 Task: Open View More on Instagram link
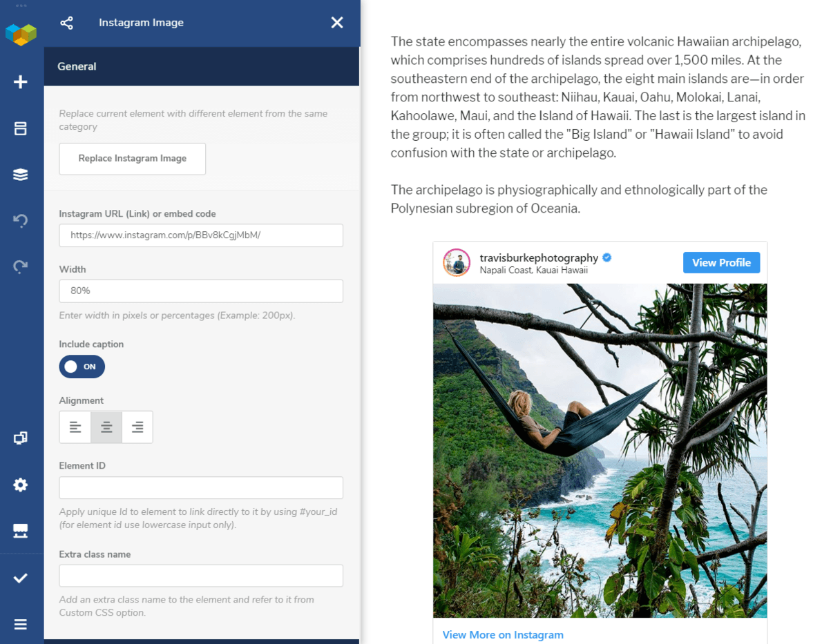click(x=503, y=634)
